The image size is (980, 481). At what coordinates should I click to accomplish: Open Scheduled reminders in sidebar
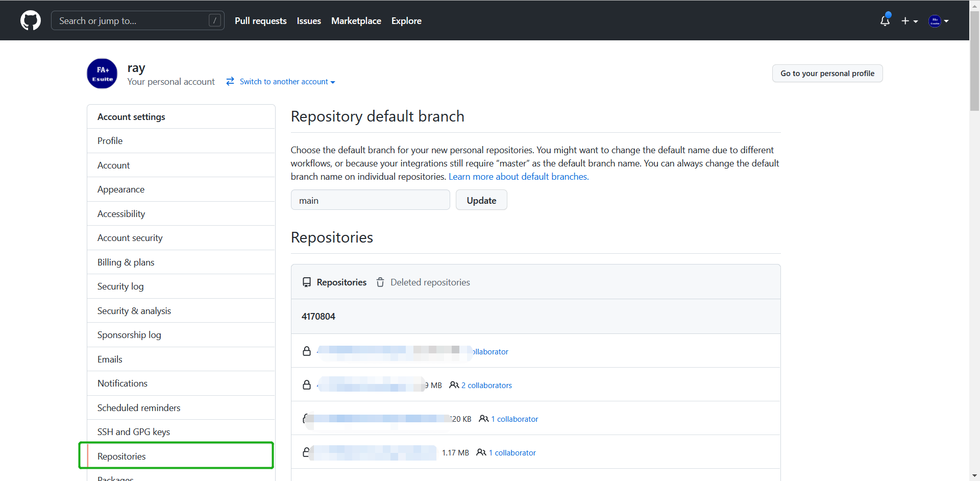point(181,408)
